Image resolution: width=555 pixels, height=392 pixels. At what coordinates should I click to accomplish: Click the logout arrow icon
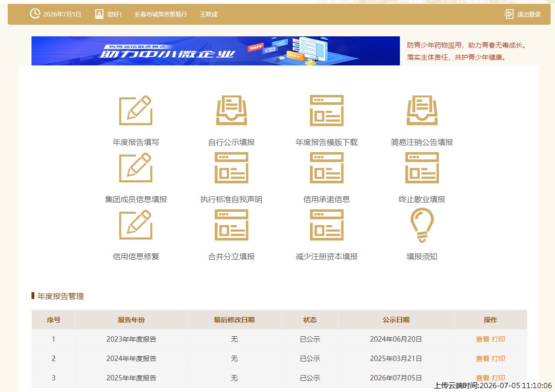tap(508, 14)
